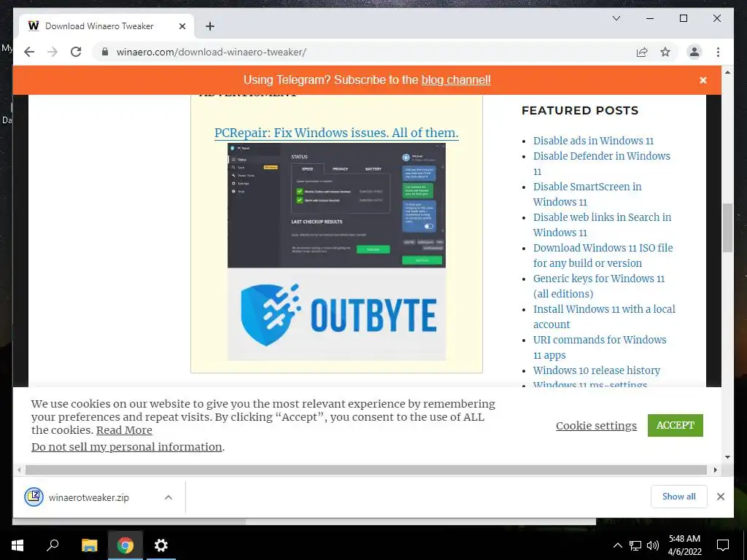Close the downloads bar
Screen dimensions: 747x560
point(720,497)
